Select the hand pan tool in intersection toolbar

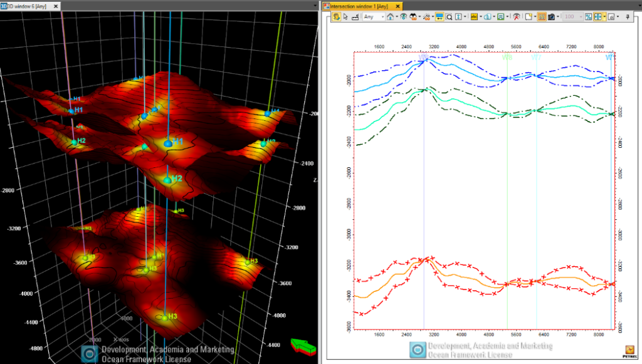coord(336,17)
